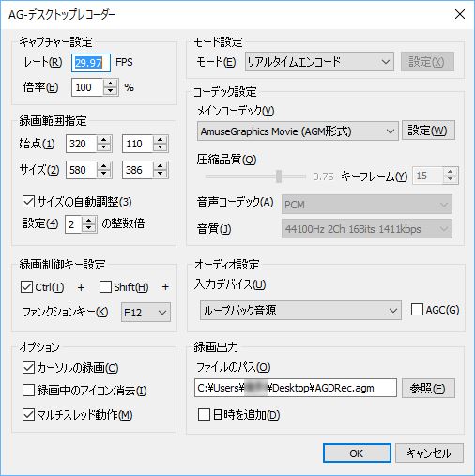Increase the キーフレーム value 15
Viewport: 475px width, 476px height.
[451, 172]
